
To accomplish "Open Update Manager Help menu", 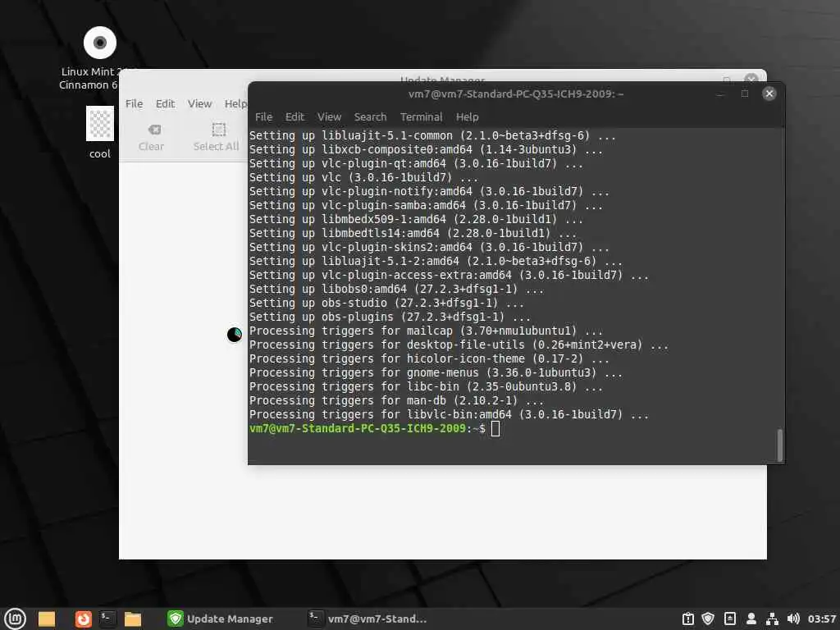I will tap(235, 103).
